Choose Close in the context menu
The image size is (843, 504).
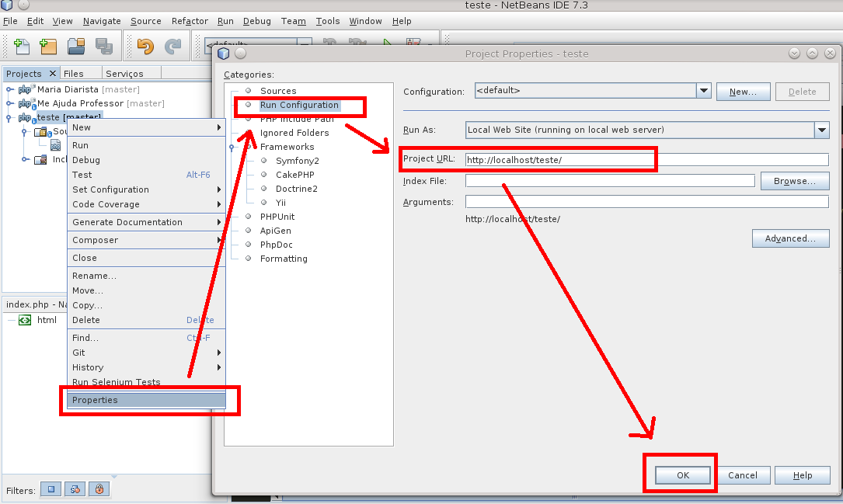(x=146, y=258)
